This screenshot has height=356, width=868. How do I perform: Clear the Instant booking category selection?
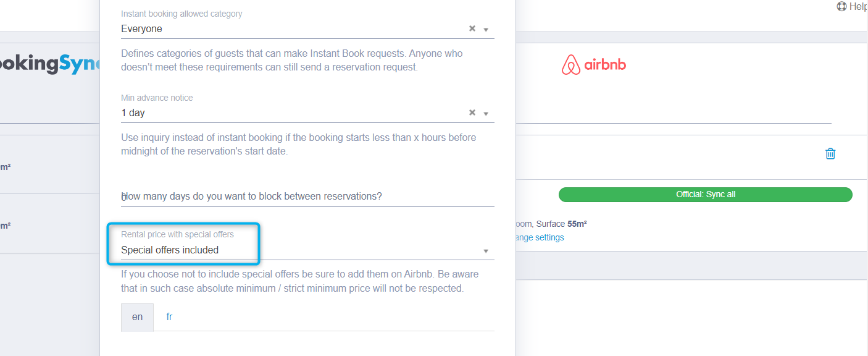472,28
